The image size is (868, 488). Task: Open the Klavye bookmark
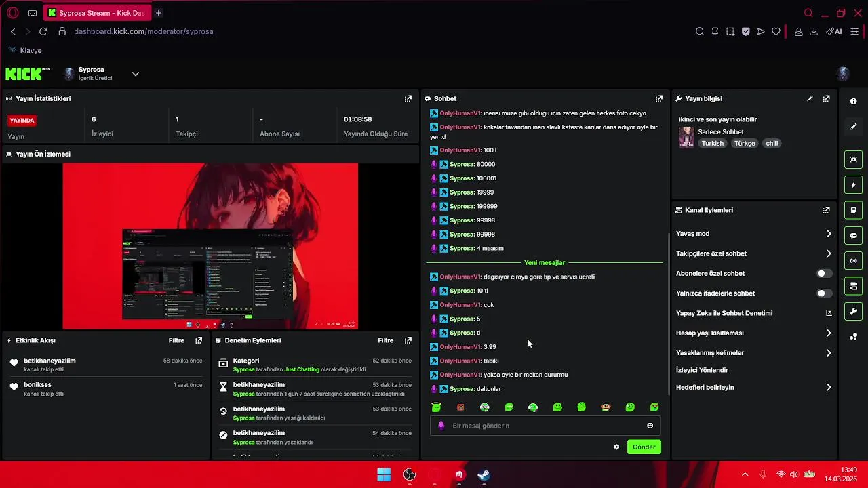pos(25,50)
